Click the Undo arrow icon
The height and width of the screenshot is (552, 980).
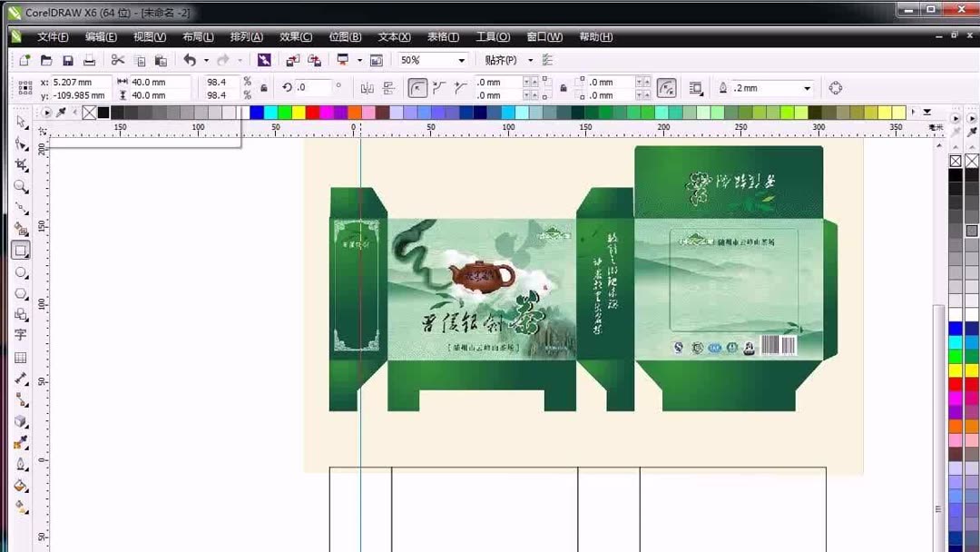click(189, 60)
